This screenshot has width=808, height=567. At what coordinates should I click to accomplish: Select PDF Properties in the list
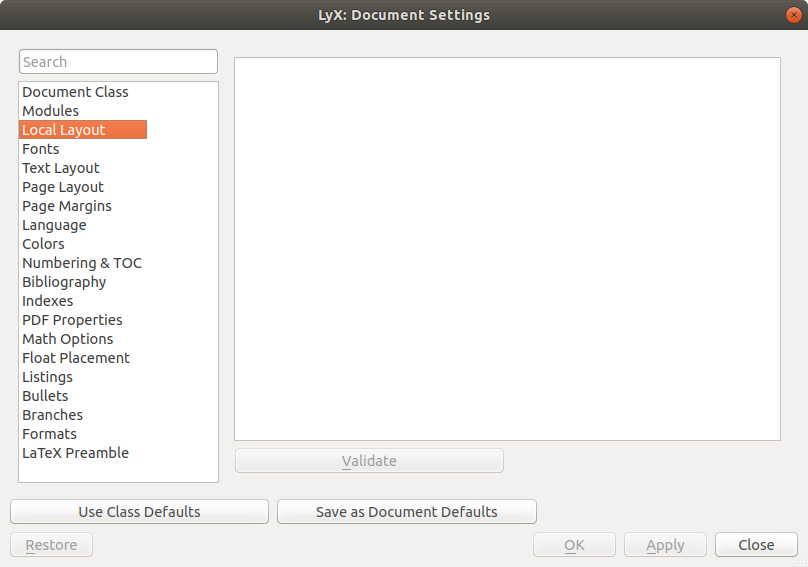click(72, 320)
